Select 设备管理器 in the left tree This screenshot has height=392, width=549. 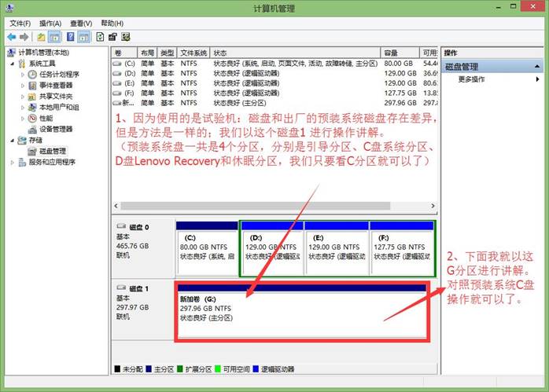tap(56, 129)
